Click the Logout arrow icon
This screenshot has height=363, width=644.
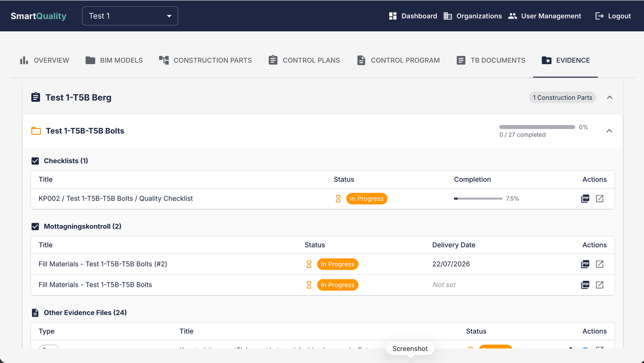(x=599, y=16)
